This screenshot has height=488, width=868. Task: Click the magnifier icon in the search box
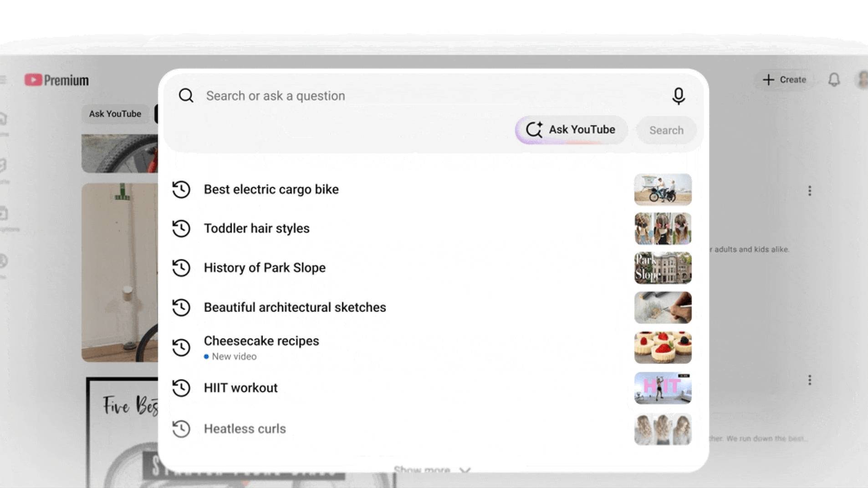click(x=186, y=96)
